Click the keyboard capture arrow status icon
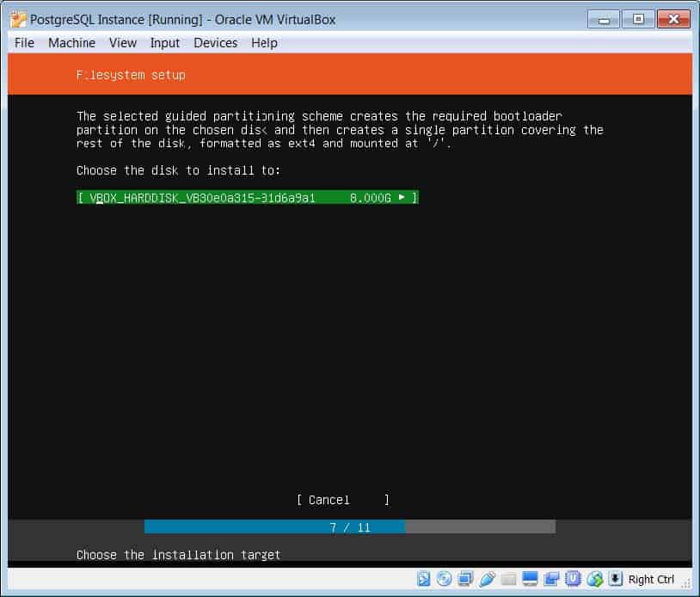This screenshot has height=597, width=700. (x=615, y=579)
